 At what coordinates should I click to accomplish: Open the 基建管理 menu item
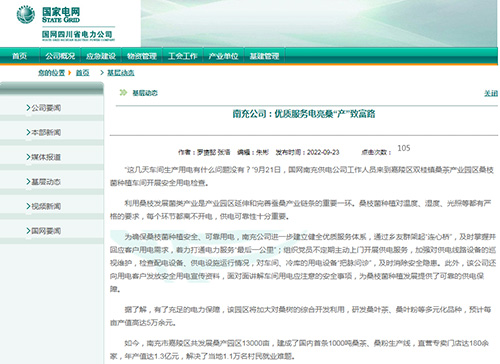pos(264,56)
